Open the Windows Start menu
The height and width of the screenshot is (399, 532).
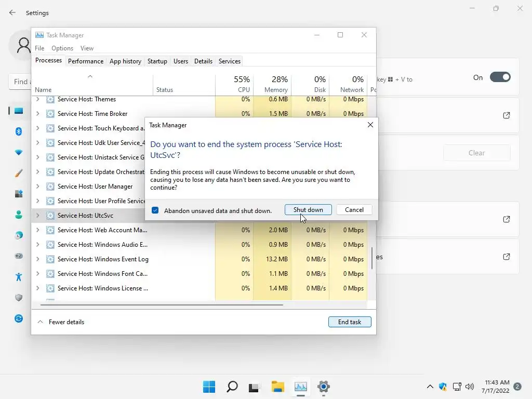pos(209,387)
